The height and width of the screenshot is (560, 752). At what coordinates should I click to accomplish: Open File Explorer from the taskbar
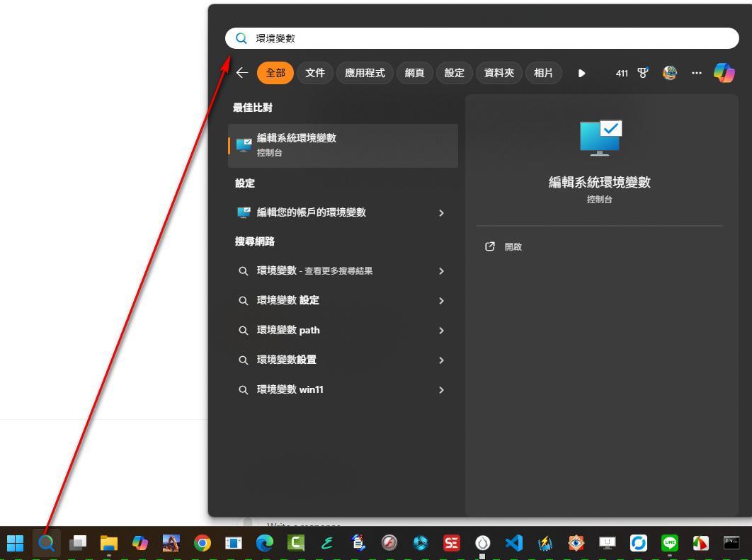108,543
